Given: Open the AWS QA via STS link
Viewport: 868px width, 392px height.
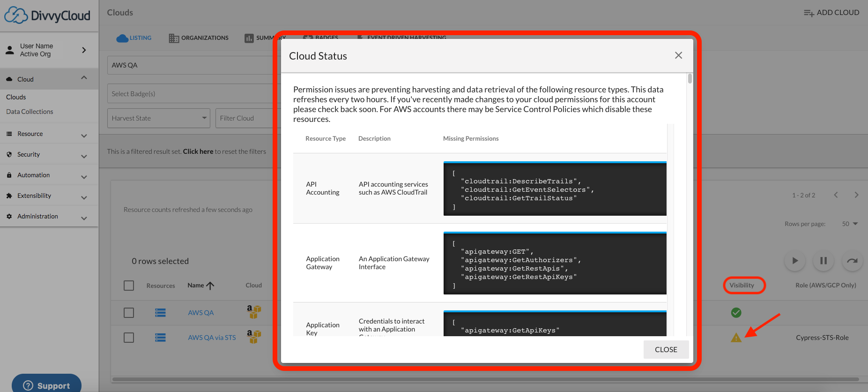Looking at the screenshot, I should (x=212, y=338).
